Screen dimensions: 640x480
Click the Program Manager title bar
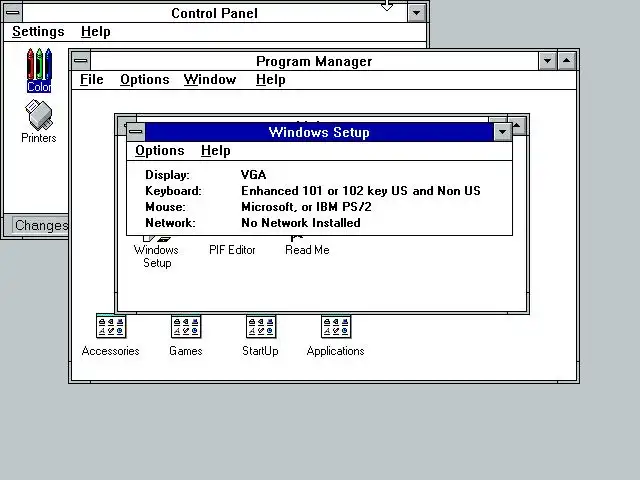(x=314, y=61)
